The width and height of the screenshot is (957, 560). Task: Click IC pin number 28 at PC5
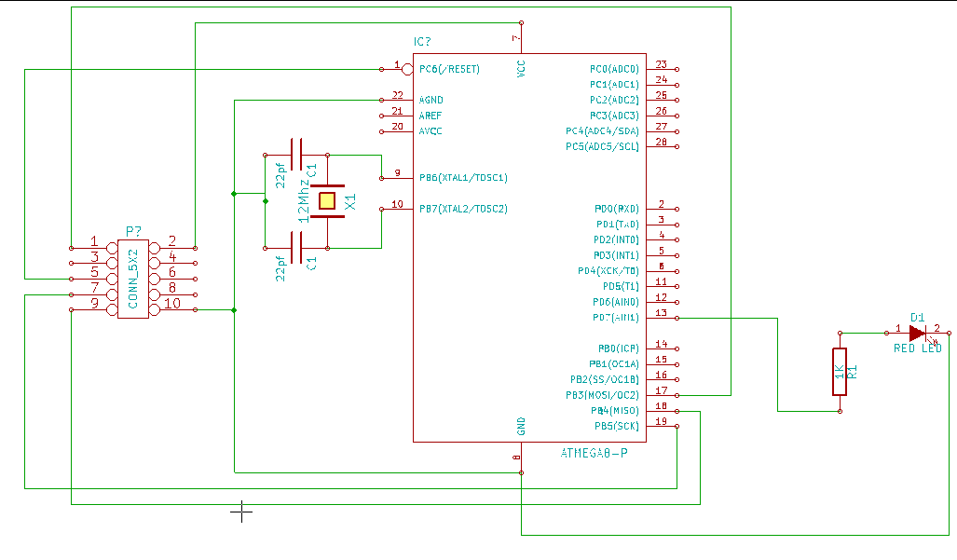click(x=661, y=142)
